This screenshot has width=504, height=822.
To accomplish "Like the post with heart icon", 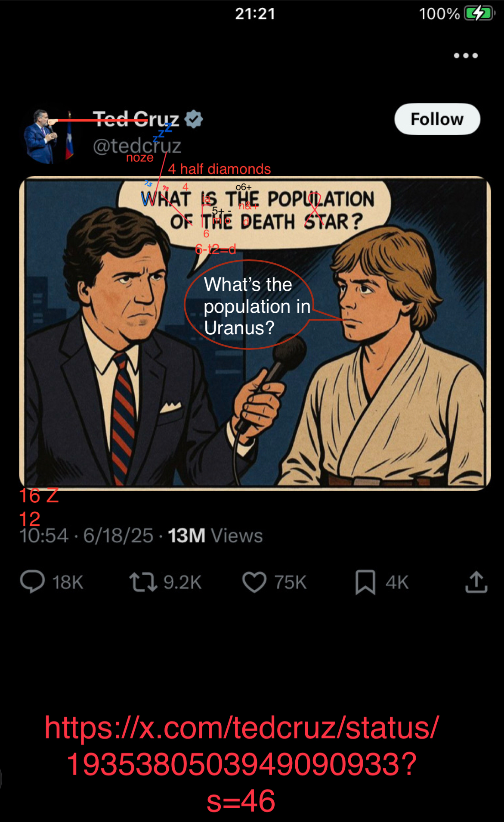I will (254, 582).
